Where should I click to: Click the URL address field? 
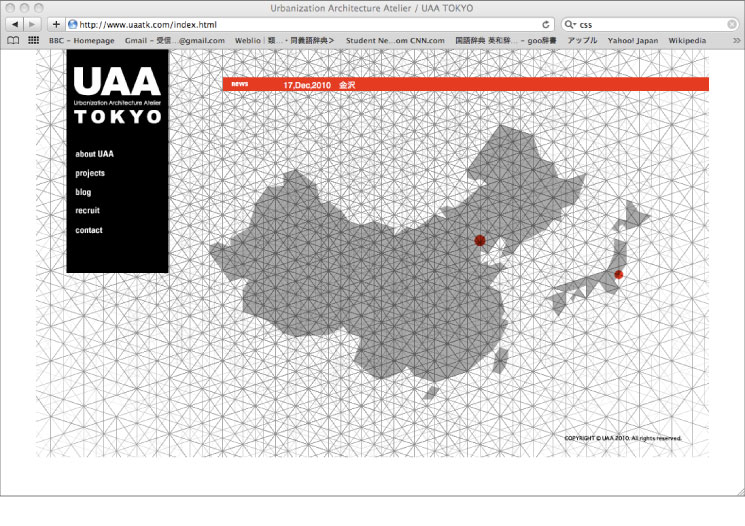pyautogui.click(x=300, y=24)
